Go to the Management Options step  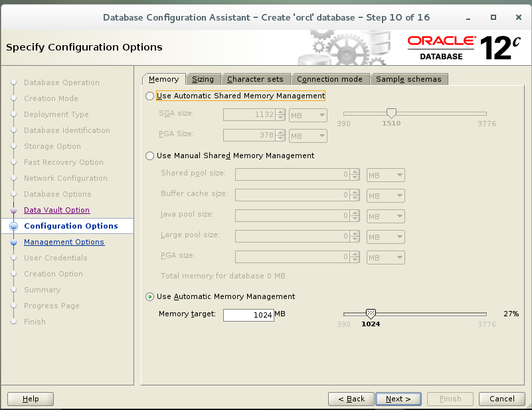64,242
